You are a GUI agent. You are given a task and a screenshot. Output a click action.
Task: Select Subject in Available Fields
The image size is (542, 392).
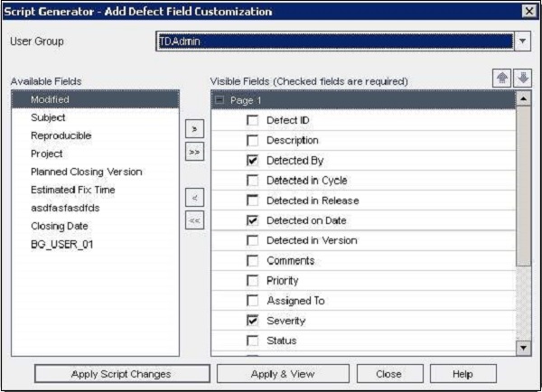(48, 117)
